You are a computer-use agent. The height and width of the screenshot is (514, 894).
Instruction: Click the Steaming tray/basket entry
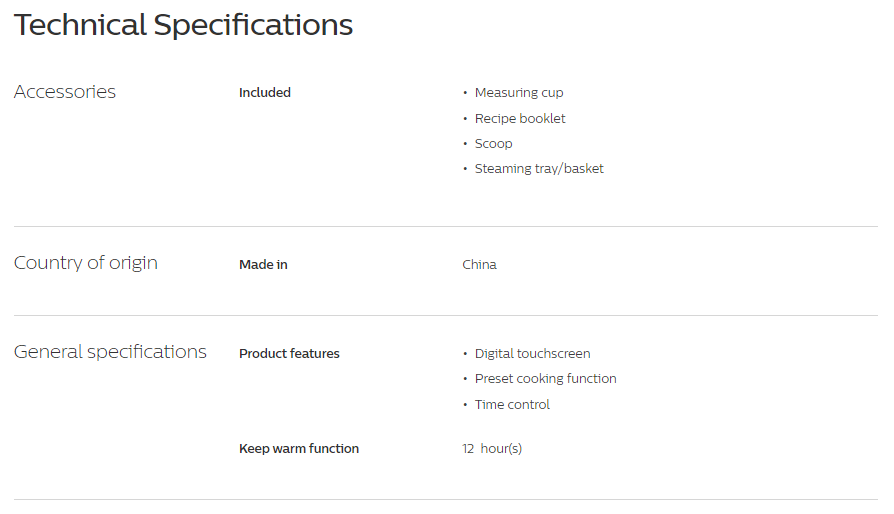coord(539,169)
